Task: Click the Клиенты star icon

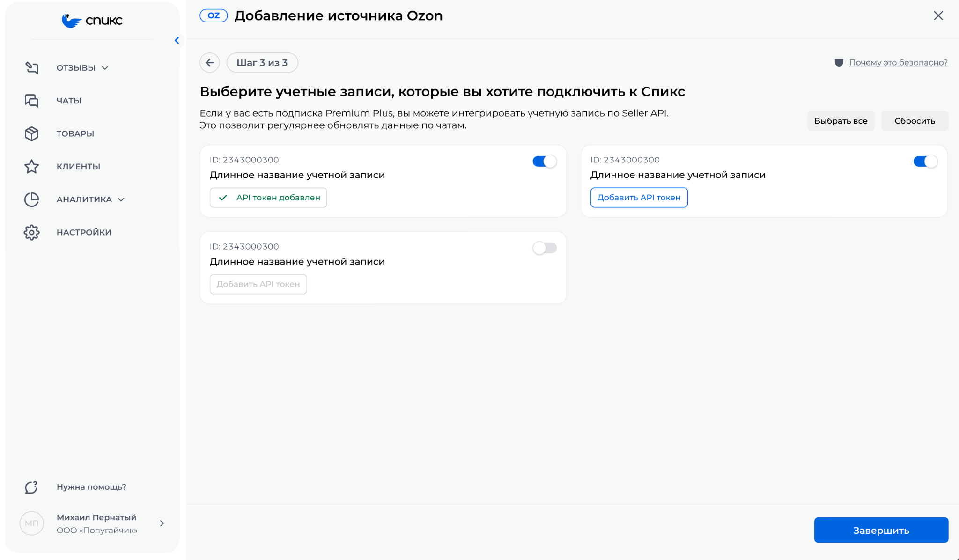Action: (32, 167)
